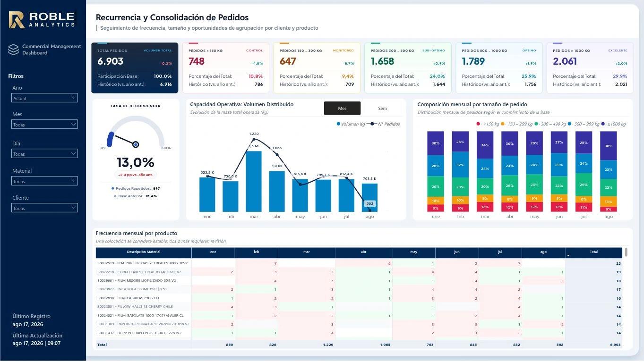Screen dimensions: 644x362
Task: Select the Pedidos 150 – 300 KG card
Action: [317, 68]
